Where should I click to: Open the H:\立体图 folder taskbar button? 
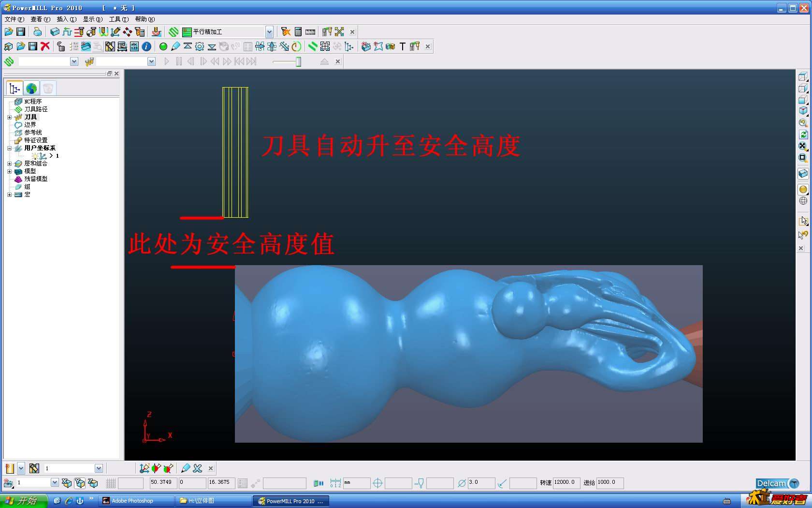click(x=213, y=501)
